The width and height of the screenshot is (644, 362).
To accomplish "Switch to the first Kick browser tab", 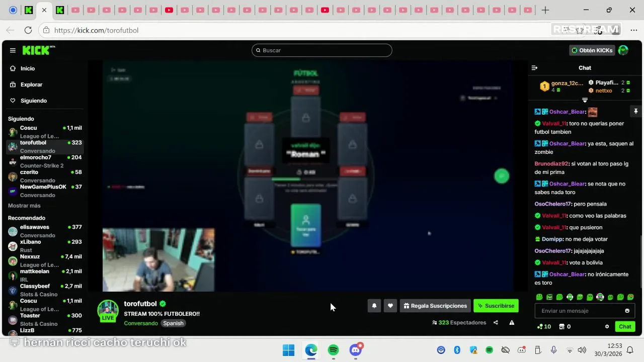I will tap(29, 10).
